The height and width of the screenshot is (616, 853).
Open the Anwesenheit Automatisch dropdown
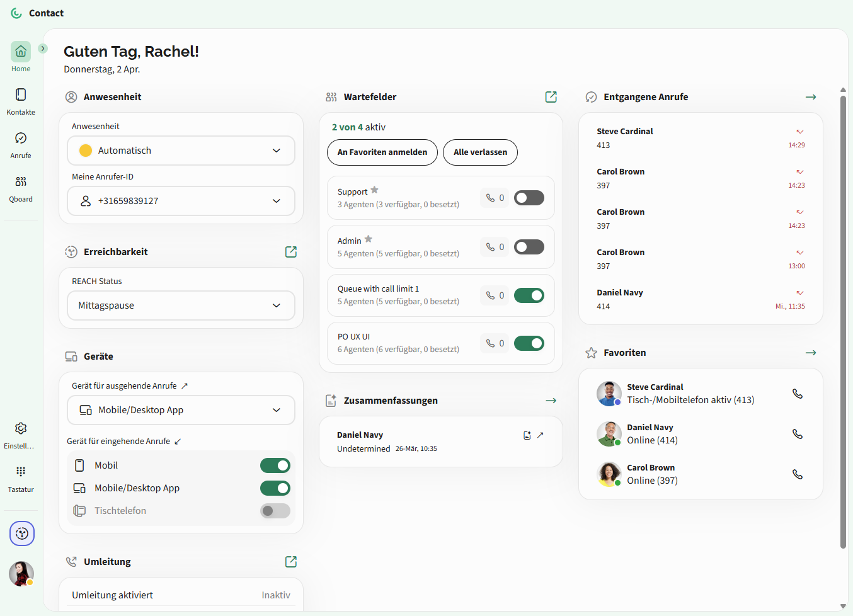click(x=181, y=151)
